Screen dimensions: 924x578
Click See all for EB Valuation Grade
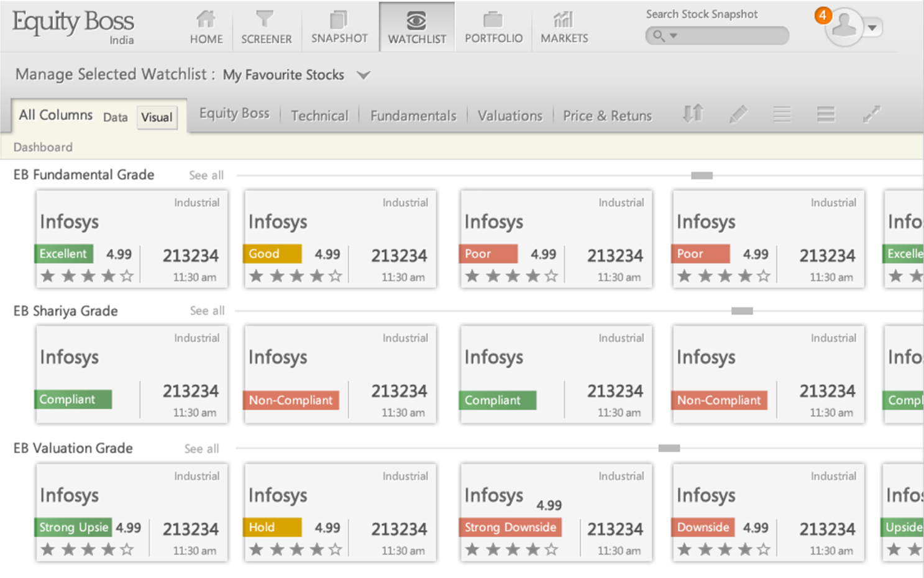coord(201,449)
